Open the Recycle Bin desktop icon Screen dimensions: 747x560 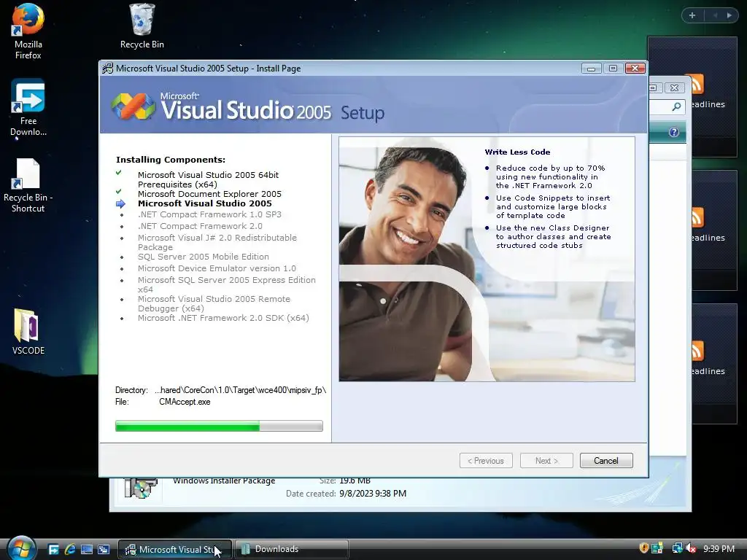pos(142,27)
